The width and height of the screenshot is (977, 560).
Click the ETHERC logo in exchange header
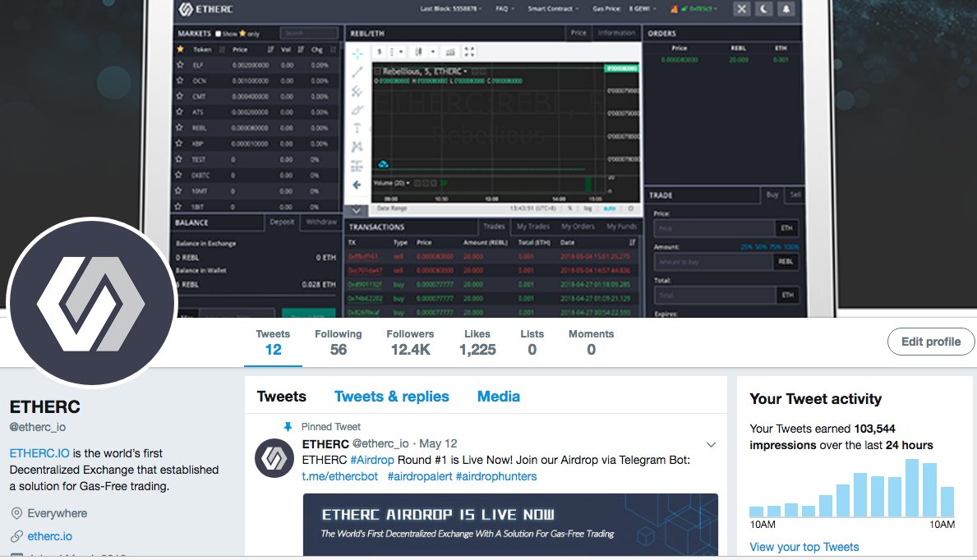coord(205,9)
